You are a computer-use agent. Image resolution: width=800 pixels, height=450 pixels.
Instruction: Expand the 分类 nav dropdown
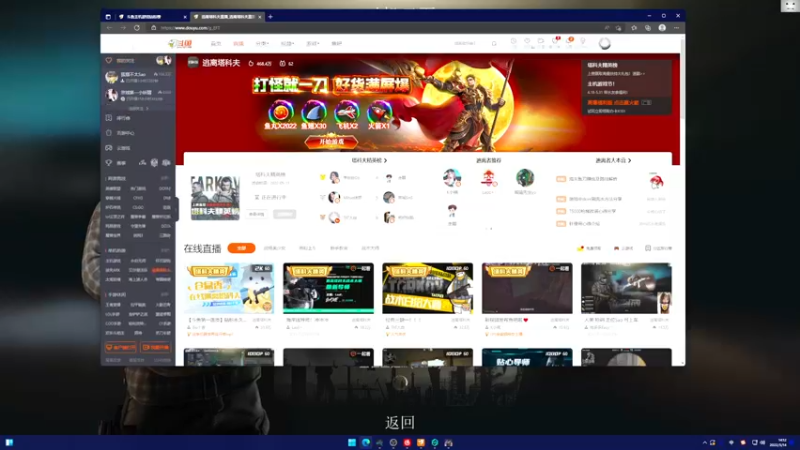pyautogui.click(x=262, y=44)
